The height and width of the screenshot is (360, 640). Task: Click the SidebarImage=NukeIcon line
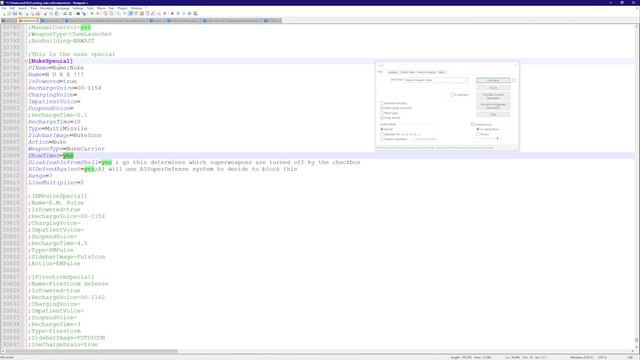pyautogui.click(x=64, y=135)
